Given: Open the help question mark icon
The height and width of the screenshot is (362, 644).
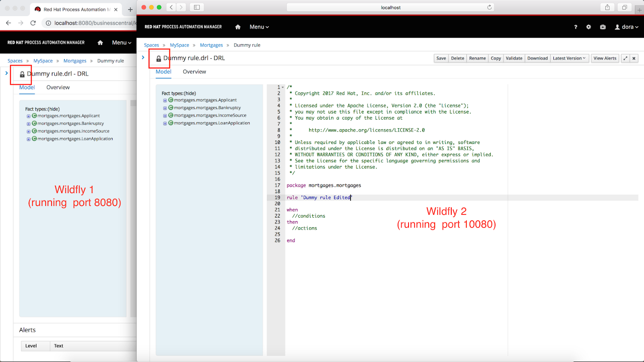Looking at the screenshot, I should [575, 27].
